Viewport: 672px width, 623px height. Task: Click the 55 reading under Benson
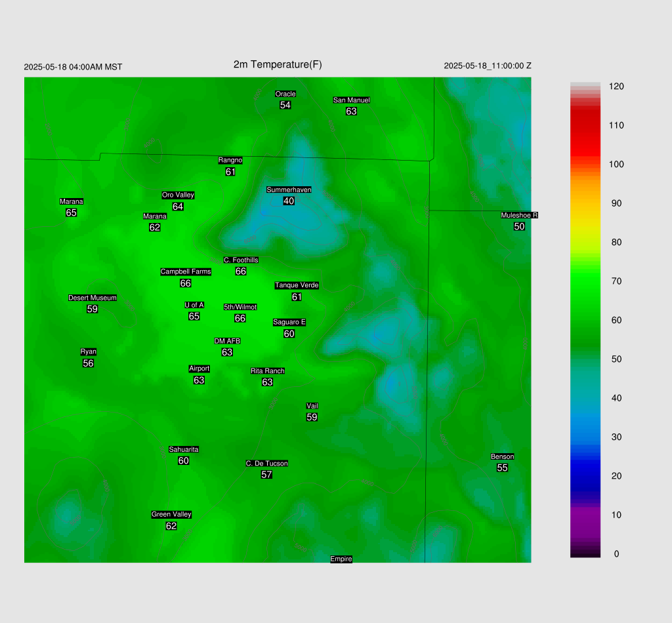(502, 468)
